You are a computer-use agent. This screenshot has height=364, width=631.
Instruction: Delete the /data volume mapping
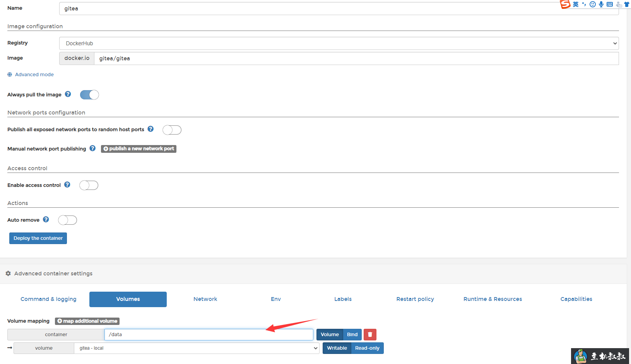[x=370, y=335]
